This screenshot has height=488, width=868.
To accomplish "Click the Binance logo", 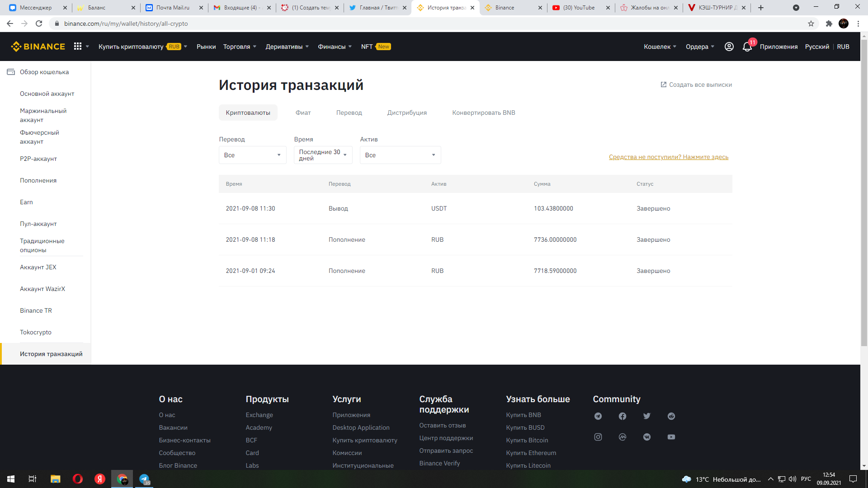I will point(38,47).
